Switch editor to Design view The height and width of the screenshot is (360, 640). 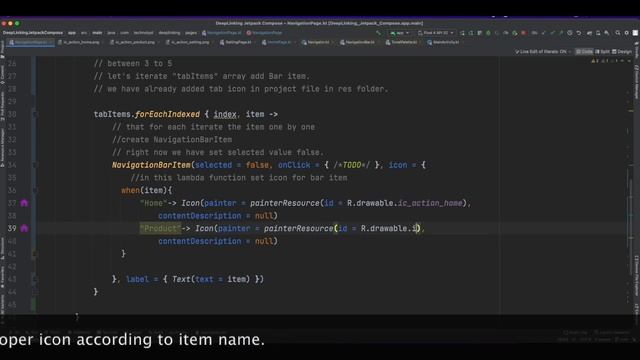(x=622, y=51)
